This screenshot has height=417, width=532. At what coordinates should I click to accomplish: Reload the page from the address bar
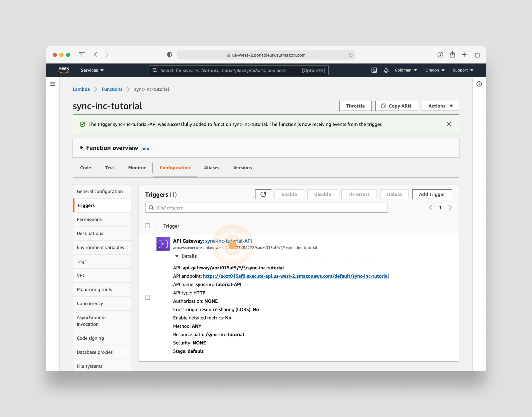pos(350,55)
